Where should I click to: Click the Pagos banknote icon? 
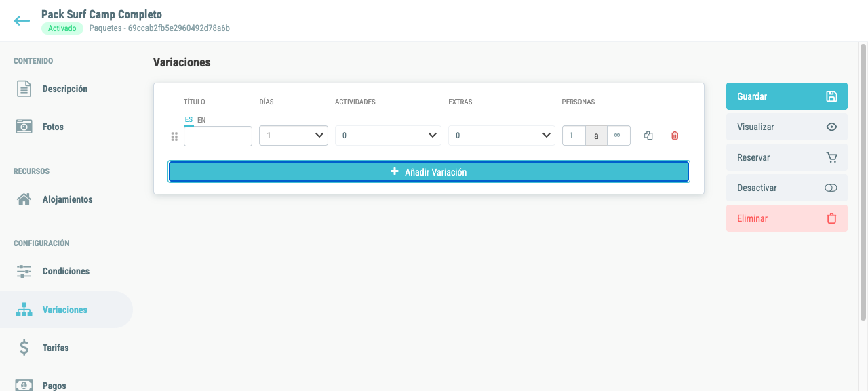[x=24, y=385]
